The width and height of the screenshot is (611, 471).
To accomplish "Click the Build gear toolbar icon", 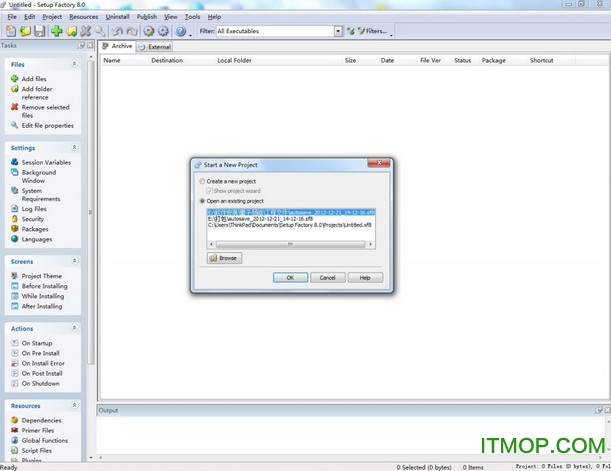I will [148, 31].
